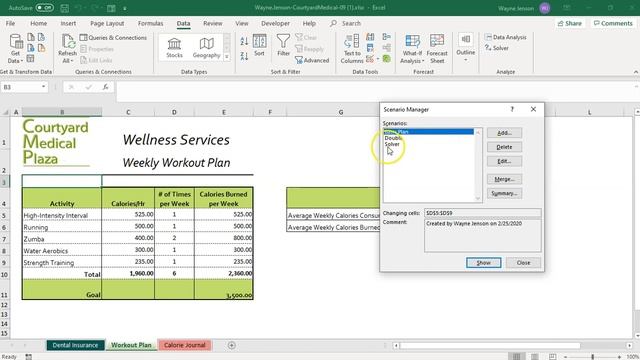Create a Forecast Sheet

pyautogui.click(x=437, y=49)
